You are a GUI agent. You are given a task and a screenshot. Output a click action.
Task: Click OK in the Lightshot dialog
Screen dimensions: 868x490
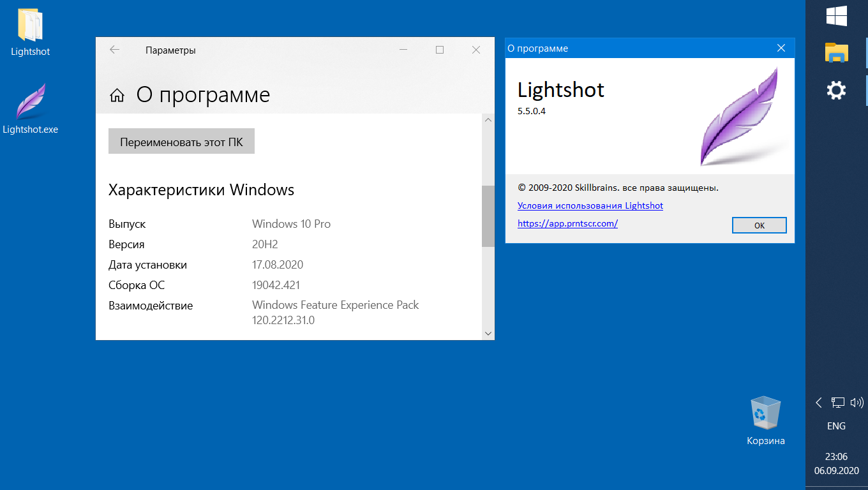[x=759, y=225]
